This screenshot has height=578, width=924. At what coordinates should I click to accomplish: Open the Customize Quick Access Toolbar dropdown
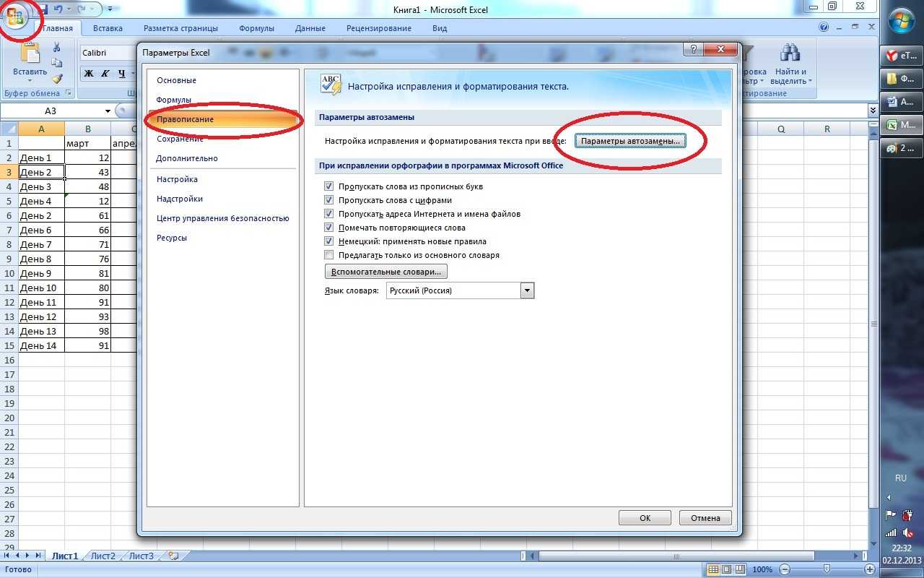point(109,9)
